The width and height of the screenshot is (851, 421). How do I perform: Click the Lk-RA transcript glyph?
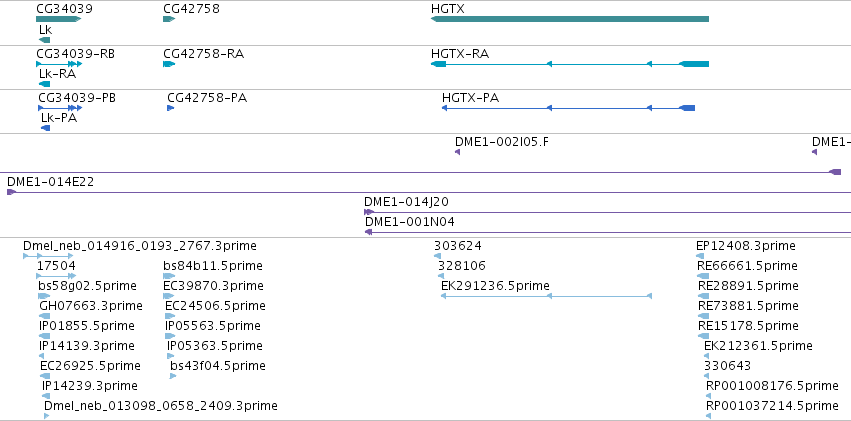click(x=45, y=84)
